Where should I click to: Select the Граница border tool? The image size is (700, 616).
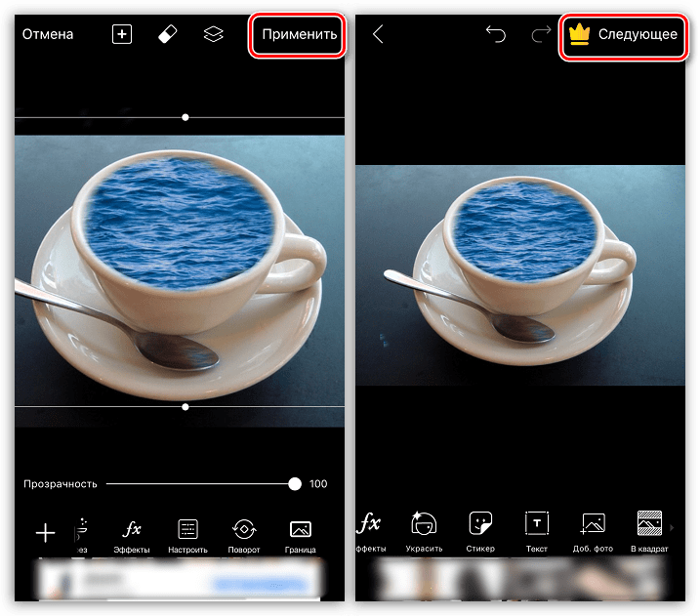pyautogui.click(x=301, y=536)
